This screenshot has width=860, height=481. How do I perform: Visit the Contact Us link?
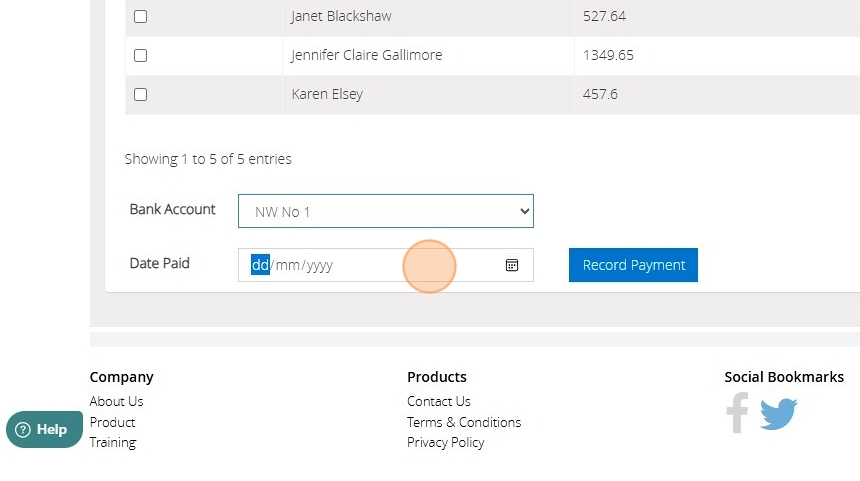(438, 401)
